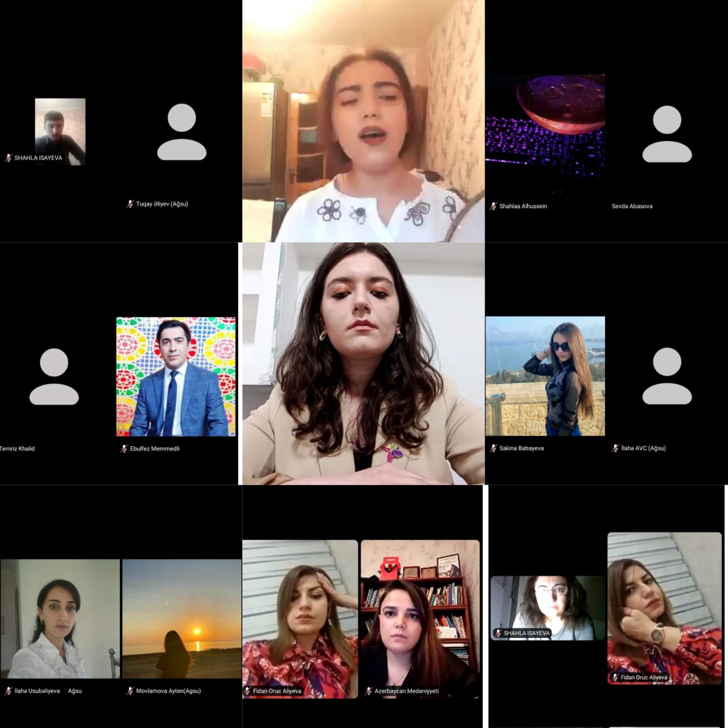Open Fidan Oruc Aliyeva's video with hand on forehead
The image size is (728, 728).
pos(300,619)
